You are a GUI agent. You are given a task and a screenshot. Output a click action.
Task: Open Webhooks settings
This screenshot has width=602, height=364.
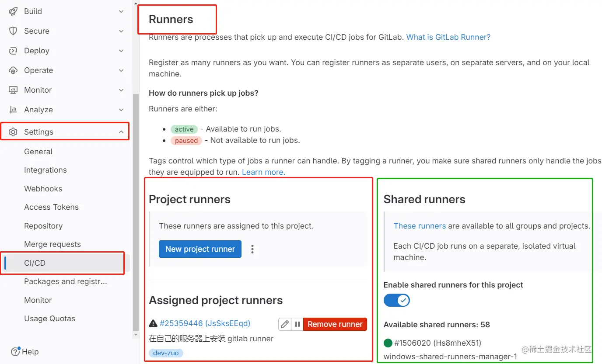pos(43,189)
